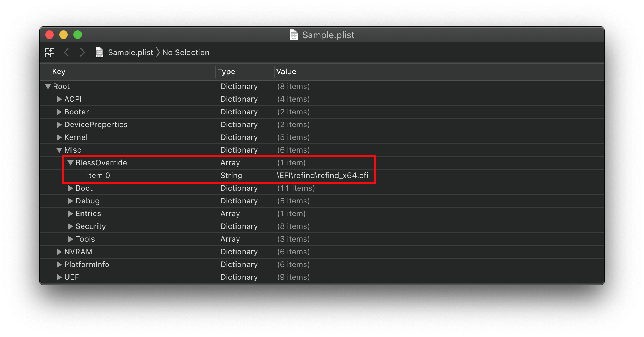Collapse the Misc dictionary triangle
Viewport: 644px width, 337px height.
[x=59, y=150]
